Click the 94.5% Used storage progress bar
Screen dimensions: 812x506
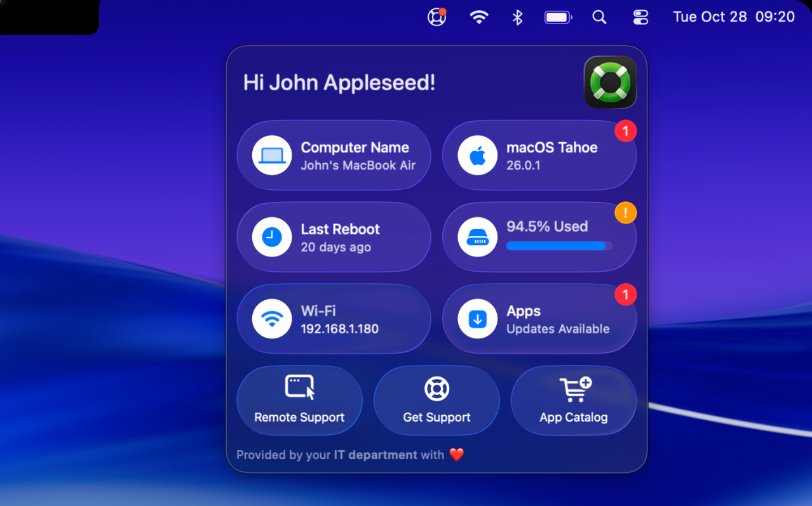(x=559, y=246)
